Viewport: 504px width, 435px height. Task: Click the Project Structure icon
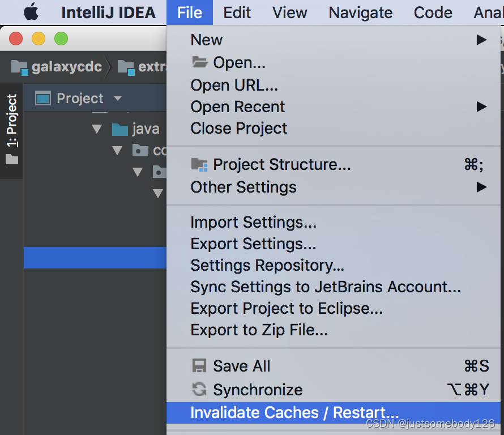point(199,165)
